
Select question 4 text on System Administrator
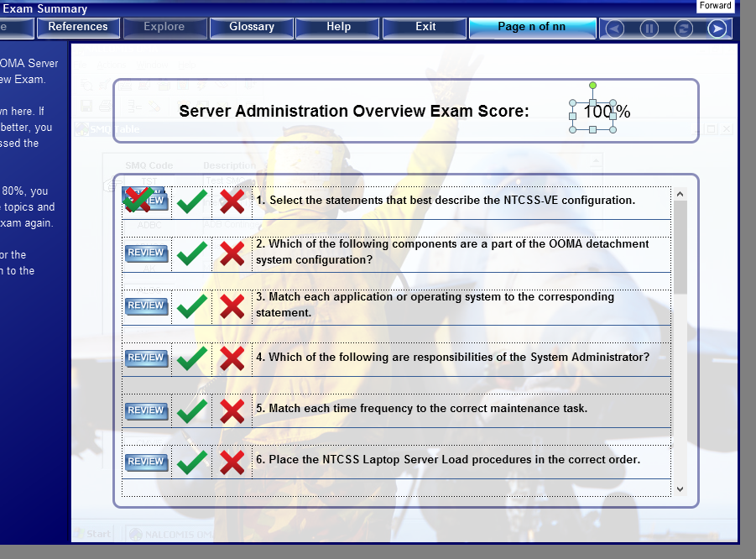[453, 358]
